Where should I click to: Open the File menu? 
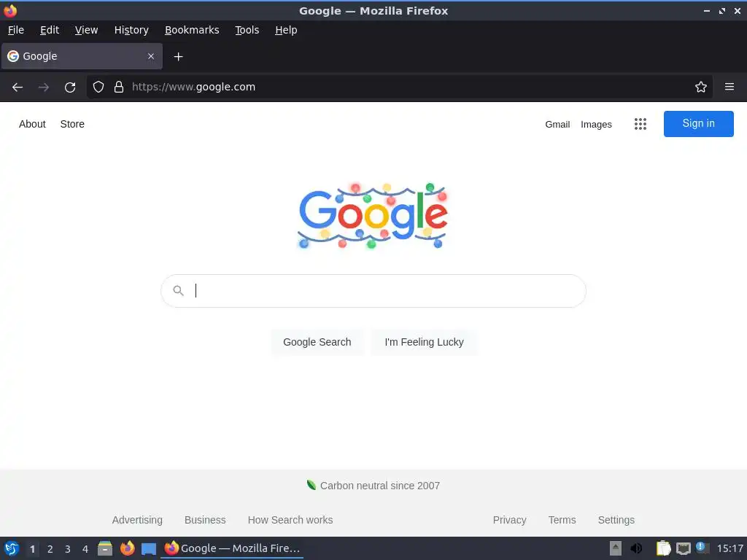pyautogui.click(x=16, y=30)
